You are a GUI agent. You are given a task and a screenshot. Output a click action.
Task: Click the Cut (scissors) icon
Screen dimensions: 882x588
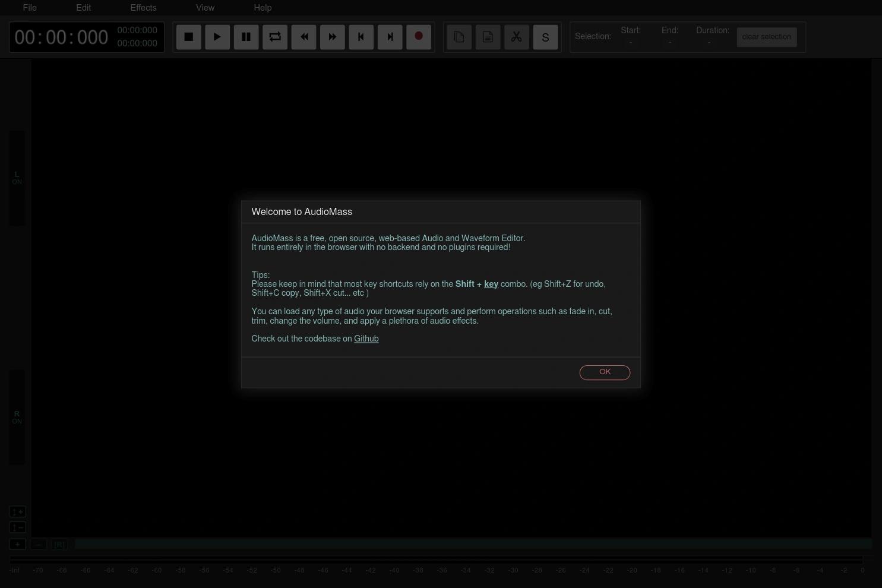coord(517,37)
